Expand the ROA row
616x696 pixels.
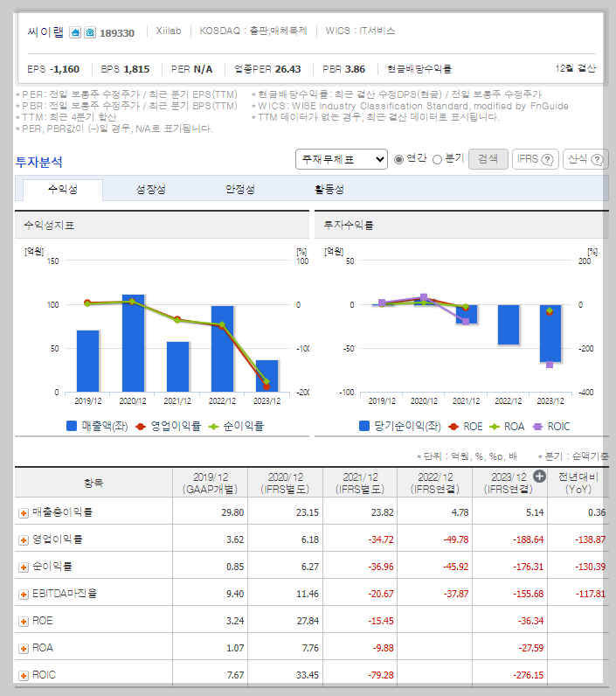(x=24, y=649)
